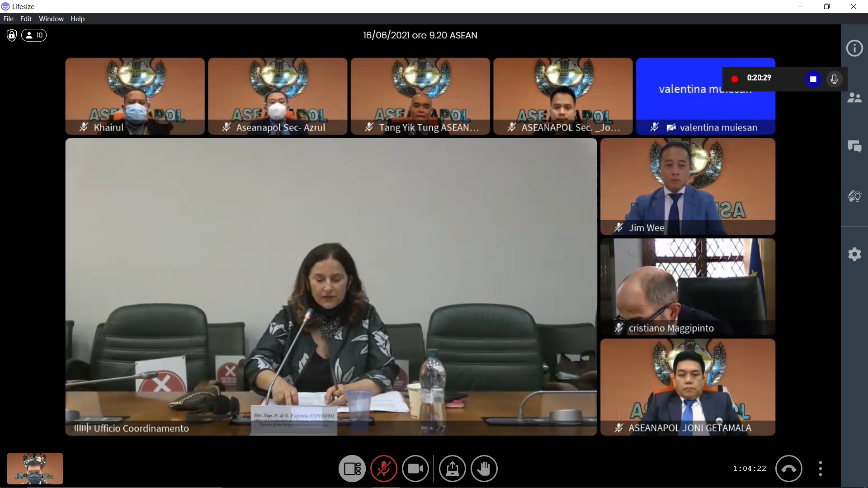868x488 pixels.
Task: Raise your hand in the meeting
Action: tap(484, 469)
